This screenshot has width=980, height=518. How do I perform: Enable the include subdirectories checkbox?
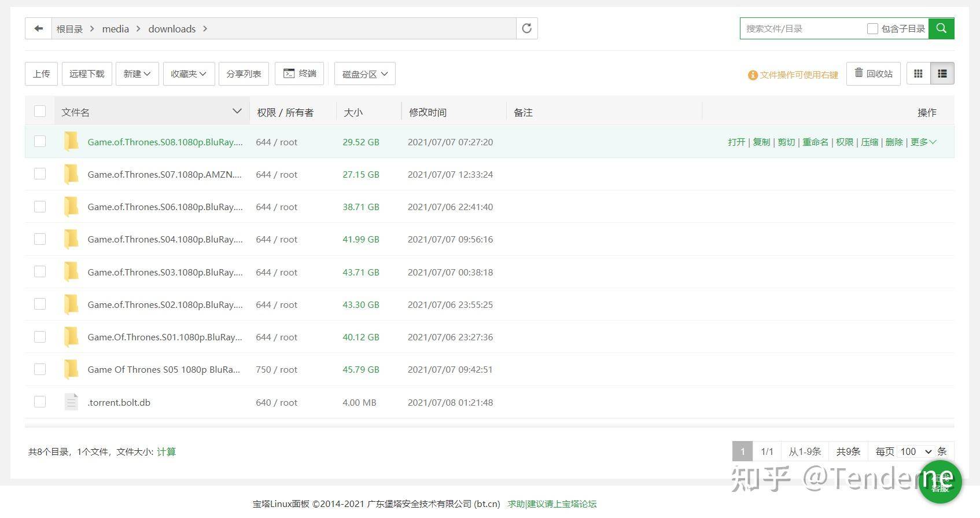click(872, 29)
